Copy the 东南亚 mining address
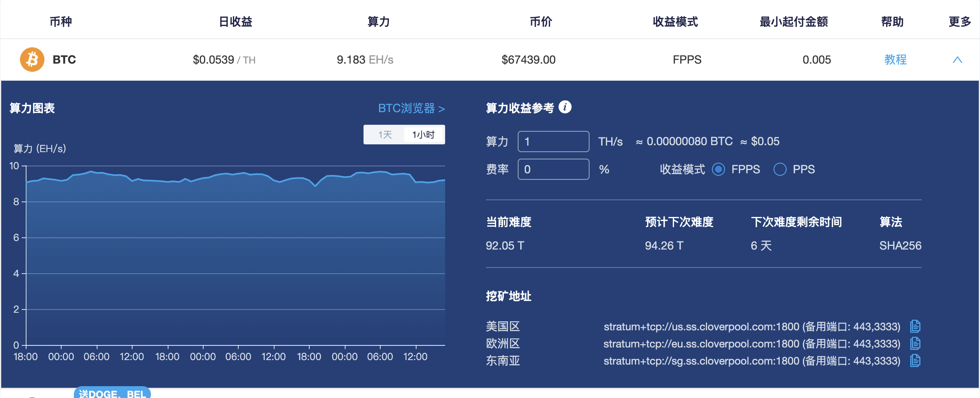The height and width of the screenshot is (398, 980). [916, 360]
